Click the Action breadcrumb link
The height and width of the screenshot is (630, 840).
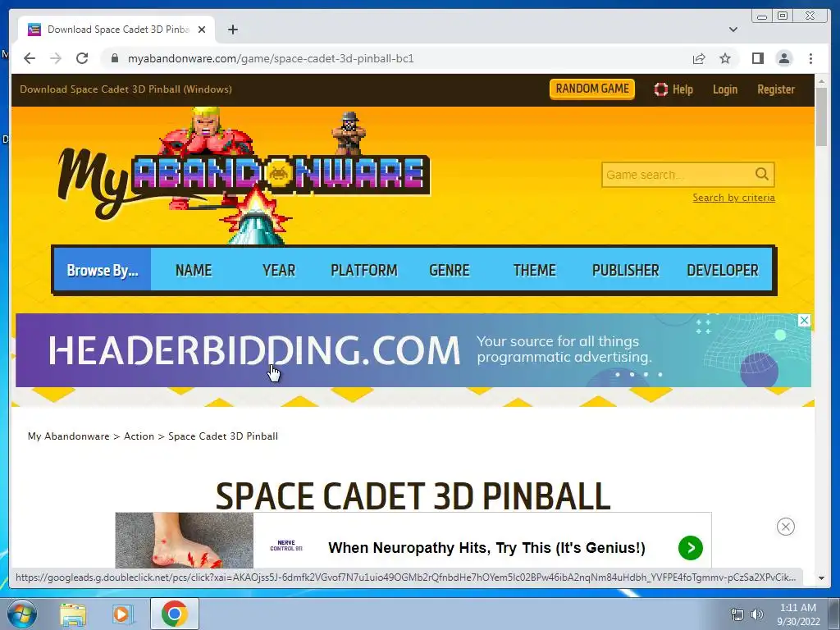(x=139, y=436)
